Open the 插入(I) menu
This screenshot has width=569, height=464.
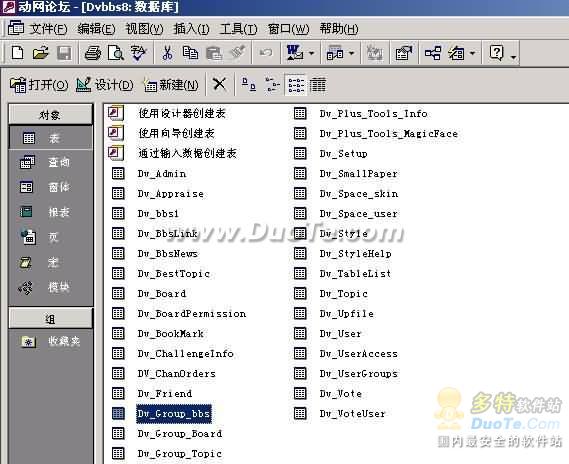pos(191,29)
